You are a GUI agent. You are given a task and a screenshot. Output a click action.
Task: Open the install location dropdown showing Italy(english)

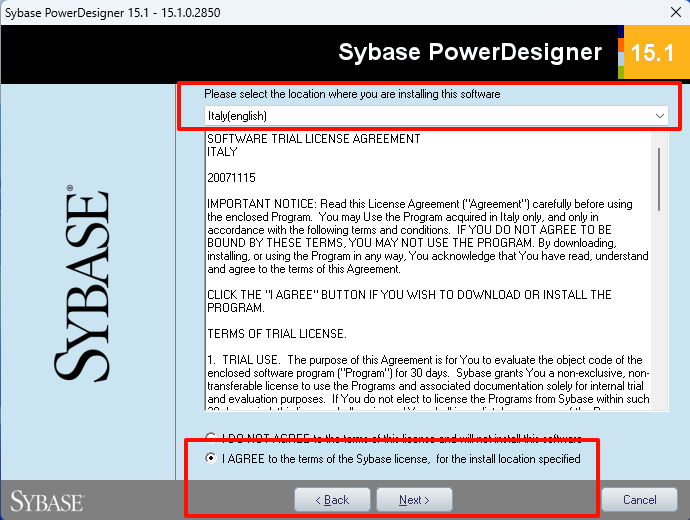[x=436, y=116]
